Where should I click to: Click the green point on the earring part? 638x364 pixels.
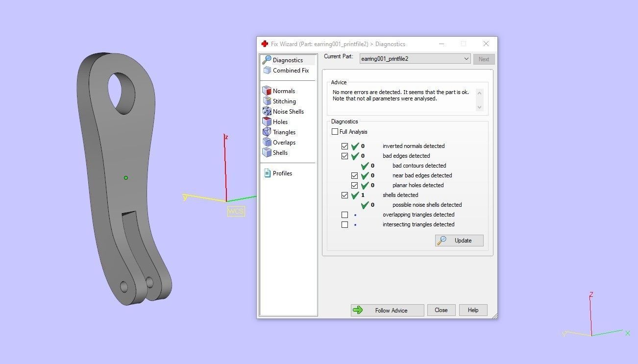pyautogui.click(x=126, y=178)
